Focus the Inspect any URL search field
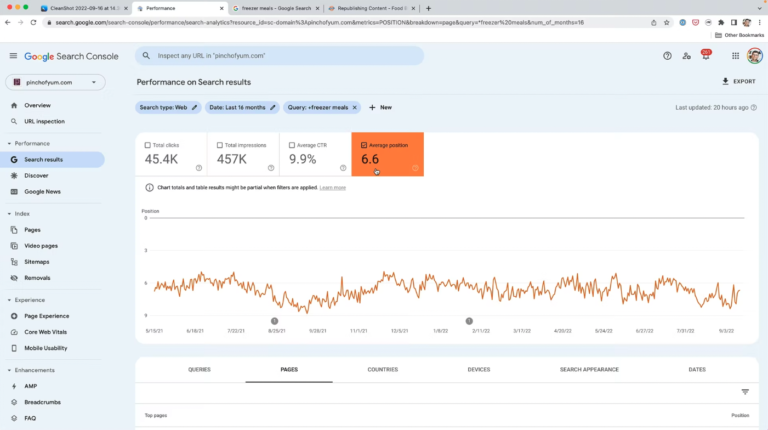The height and width of the screenshot is (430, 768). pos(280,56)
